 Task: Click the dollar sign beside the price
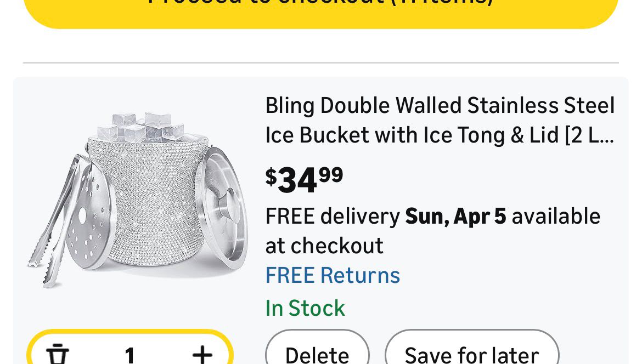coord(271,177)
